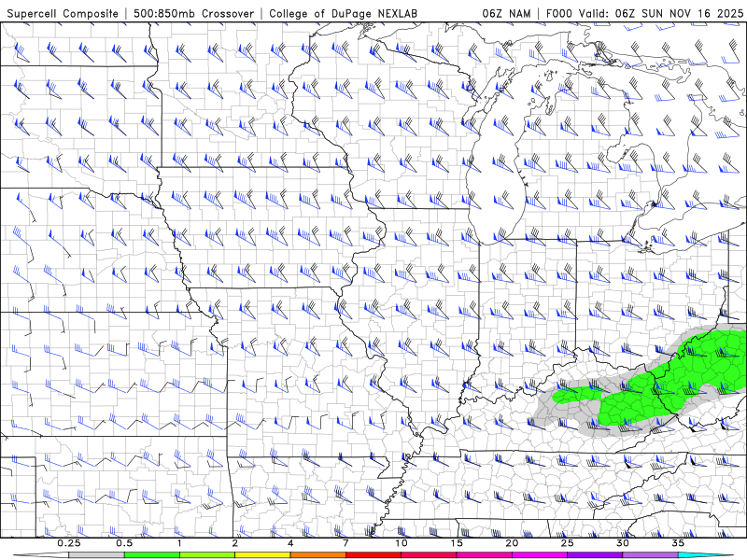Viewport: 747px width, 560px height.
Task: Click the pink 15–20 color bar segment
Action: pos(484,555)
